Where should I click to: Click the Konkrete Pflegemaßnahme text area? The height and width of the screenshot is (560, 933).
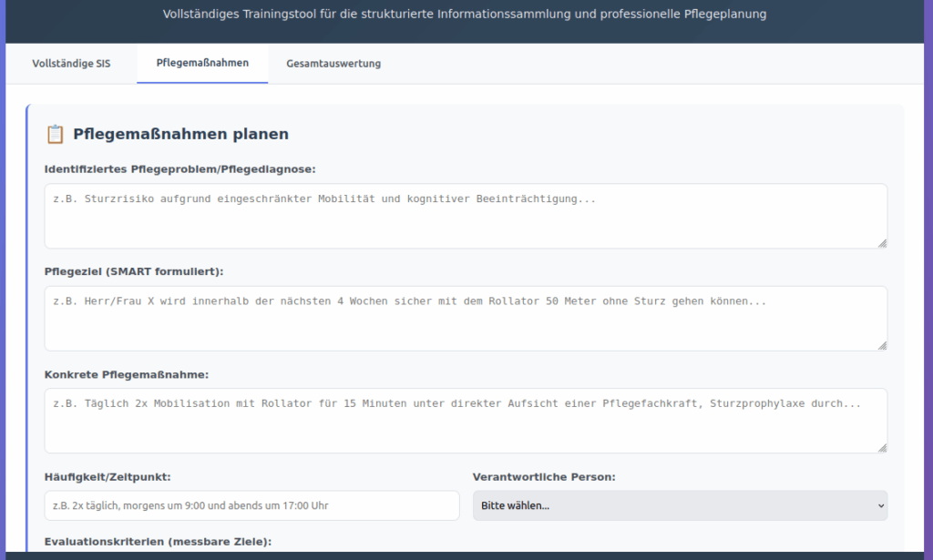point(465,421)
